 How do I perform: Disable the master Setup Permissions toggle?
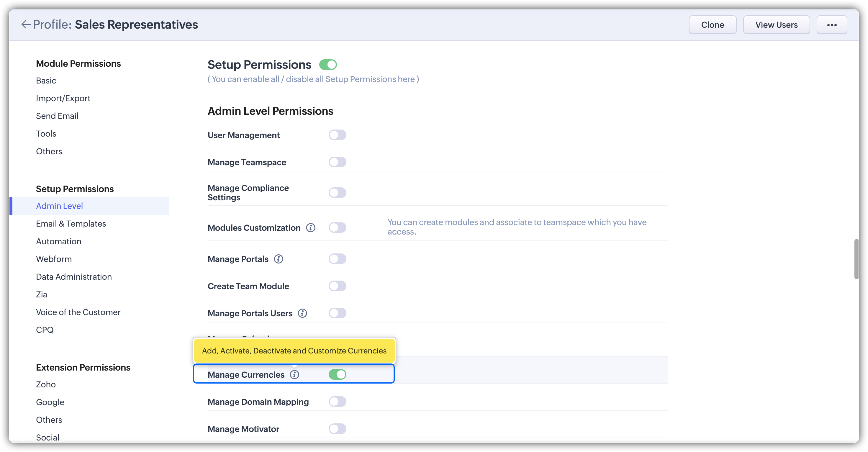click(328, 64)
